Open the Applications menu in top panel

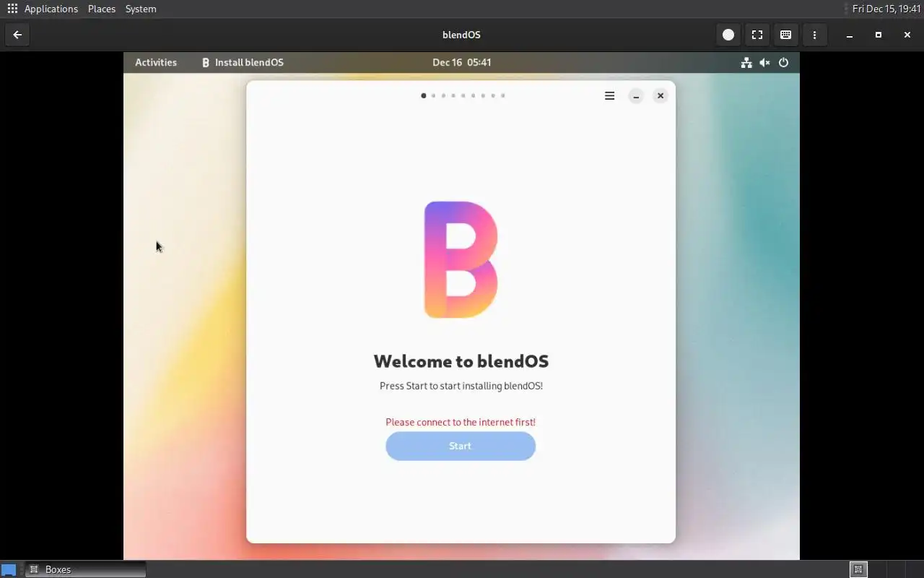point(51,9)
